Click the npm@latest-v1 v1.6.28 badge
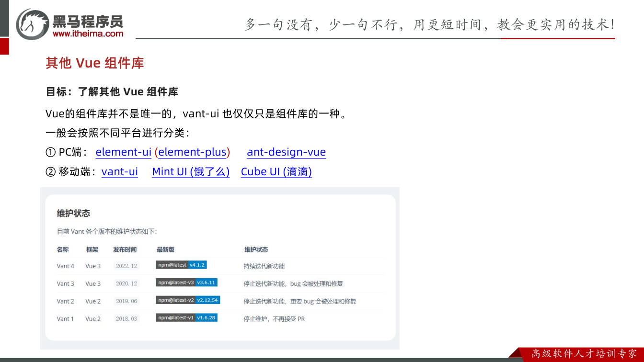644x362 pixels. coord(187,317)
